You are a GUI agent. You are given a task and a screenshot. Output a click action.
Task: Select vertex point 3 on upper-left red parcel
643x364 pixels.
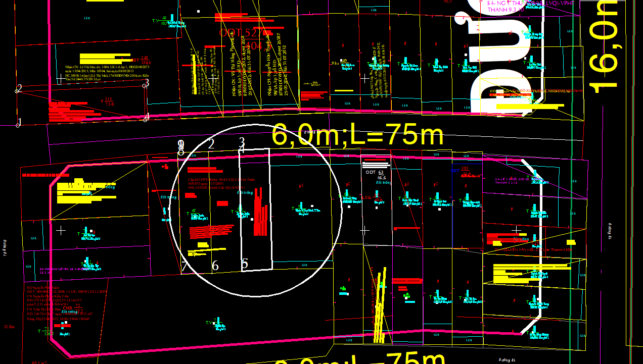(x=147, y=82)
